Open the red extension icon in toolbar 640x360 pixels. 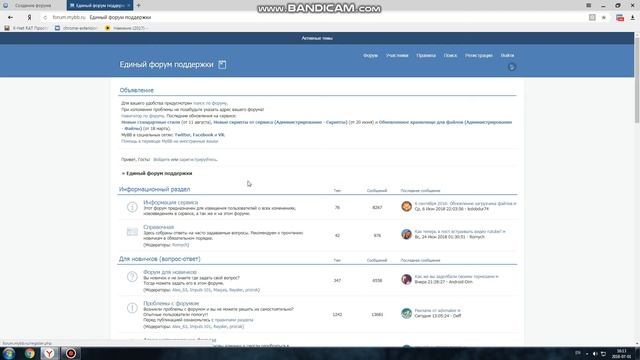coord(620,18)
